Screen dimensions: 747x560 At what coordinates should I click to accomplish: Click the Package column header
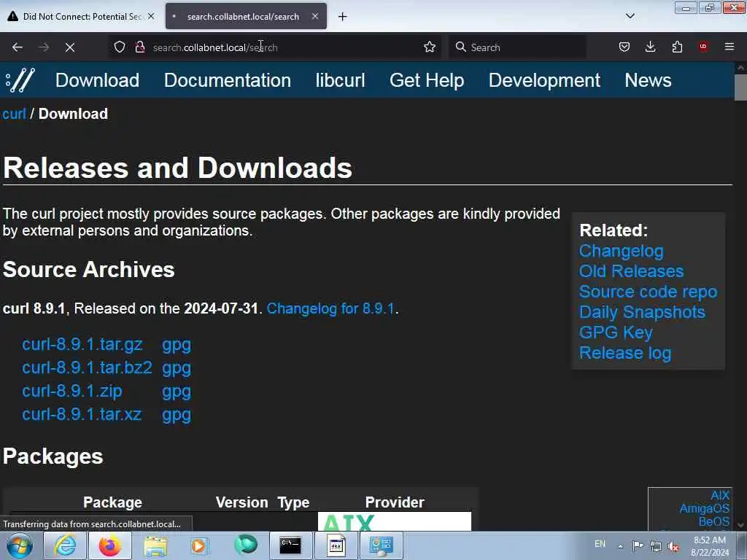[112, 502]
